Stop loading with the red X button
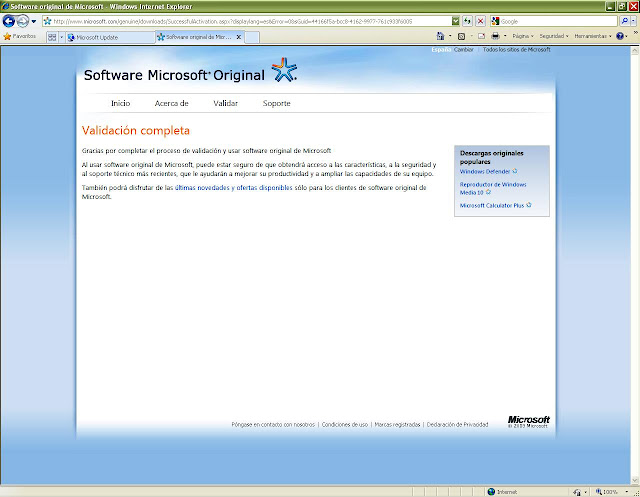Image resolution: width=640 pixels, height=497 pixels. 480,21
